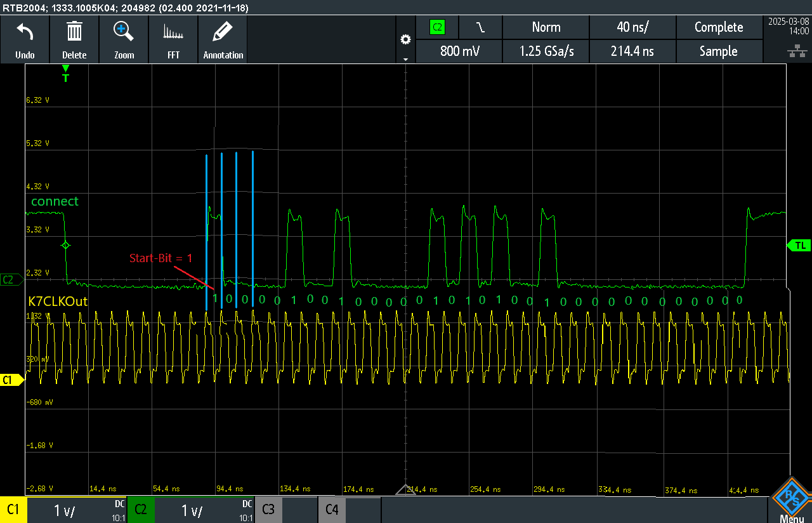812x523 pixels.
Task: Select the green T trigger position marker
Action: pyautogui.click(x=65, y=74)
